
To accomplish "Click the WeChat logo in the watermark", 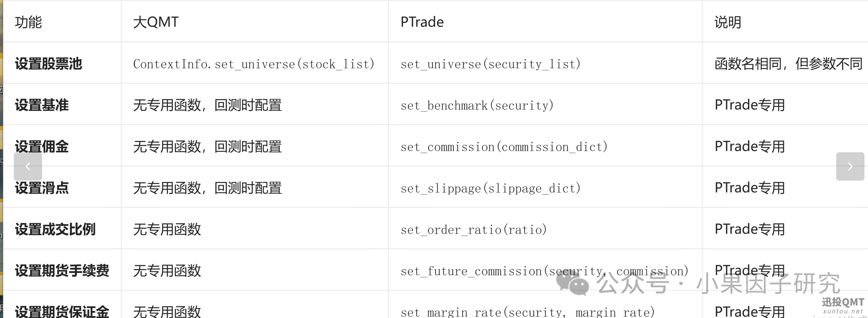I will pos(573,284).
